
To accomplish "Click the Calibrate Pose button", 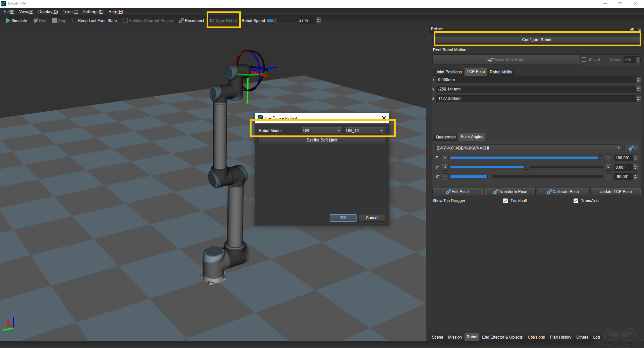I will click(562, 192).
